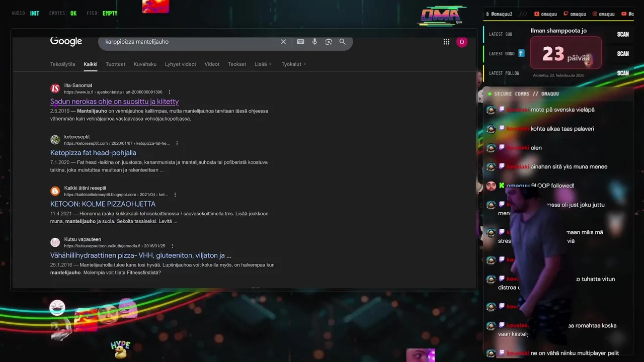Screen dimensions: 644x362
Task: Click the FEED: EMPTY status label
Action: click(102, 14)
